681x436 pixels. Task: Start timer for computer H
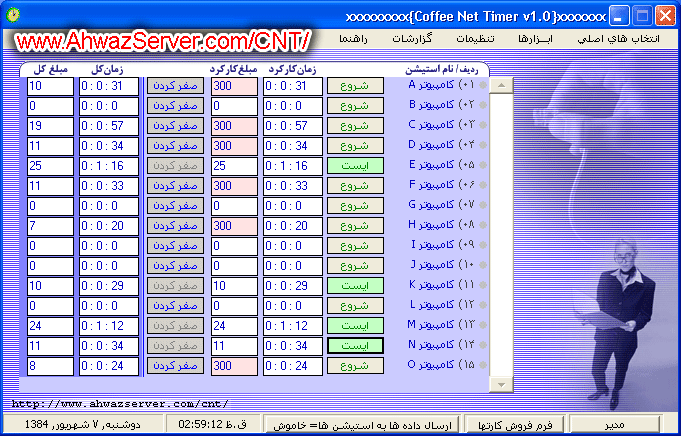[355, 226]
